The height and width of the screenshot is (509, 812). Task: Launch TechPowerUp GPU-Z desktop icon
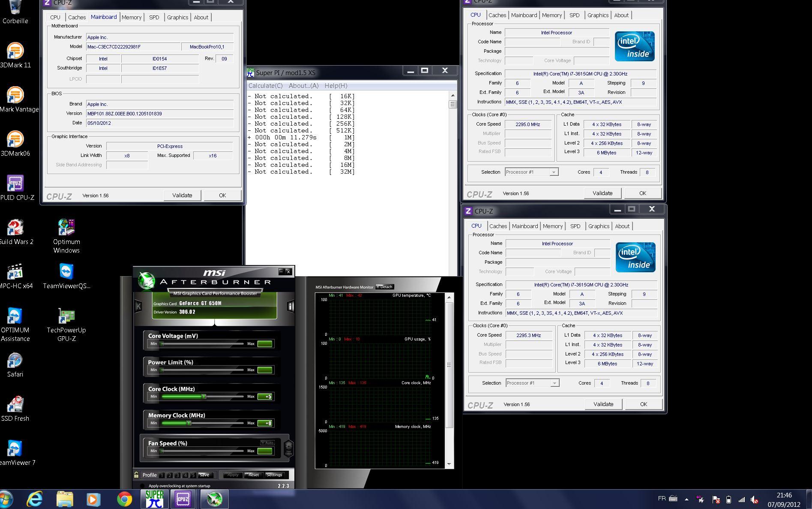coord(66,324)
